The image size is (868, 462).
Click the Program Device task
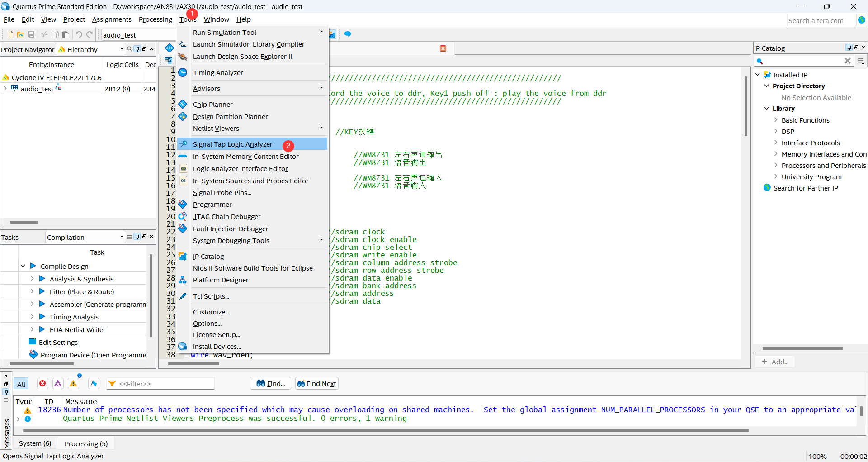pos(93,355)
